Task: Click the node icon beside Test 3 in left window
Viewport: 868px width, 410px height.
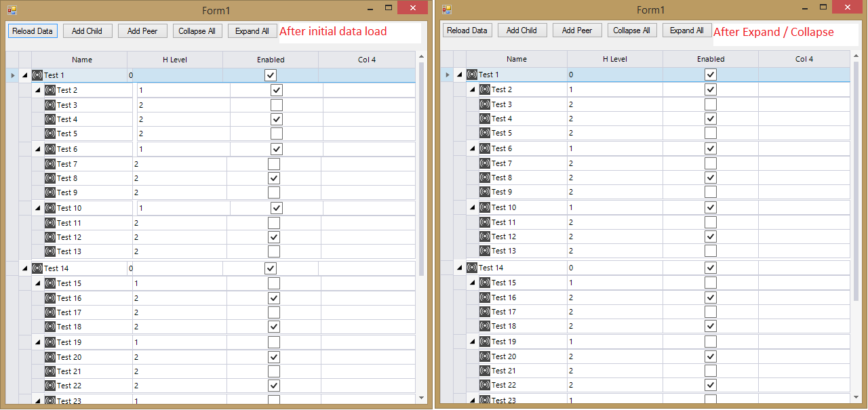Action: 50,105
